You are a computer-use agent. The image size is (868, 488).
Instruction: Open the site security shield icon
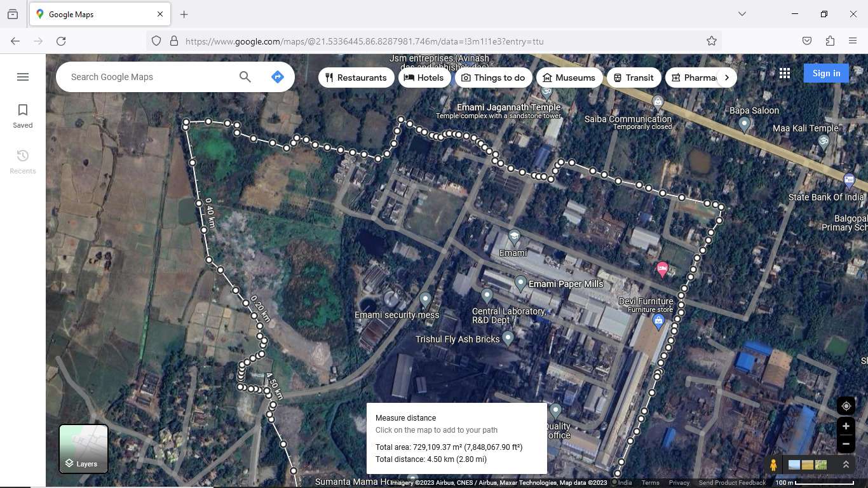click(156, 41)
